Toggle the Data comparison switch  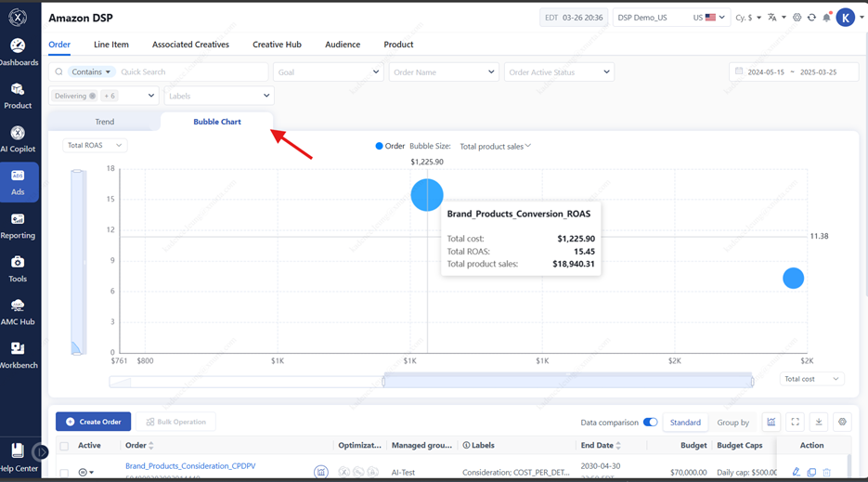pyautogui.click(x=651, y=423)
